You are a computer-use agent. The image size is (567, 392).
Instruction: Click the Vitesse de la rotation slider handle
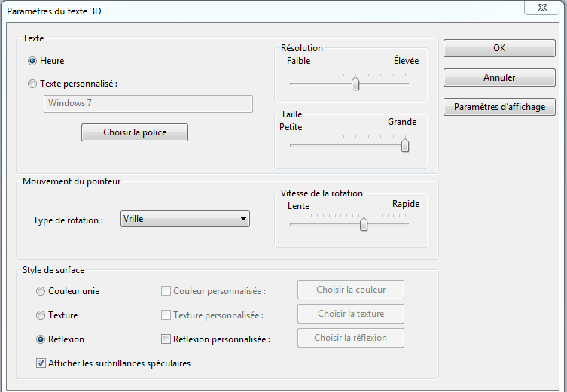click(364, 224)
